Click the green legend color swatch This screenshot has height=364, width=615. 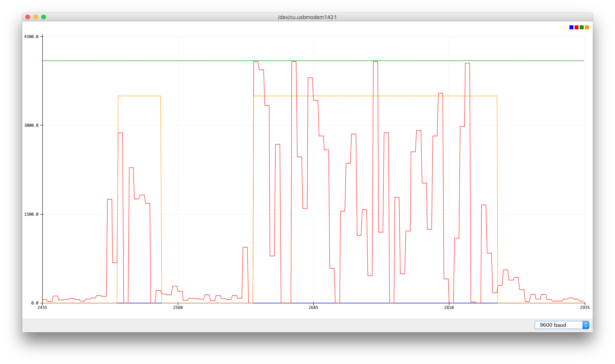point(582,27)
